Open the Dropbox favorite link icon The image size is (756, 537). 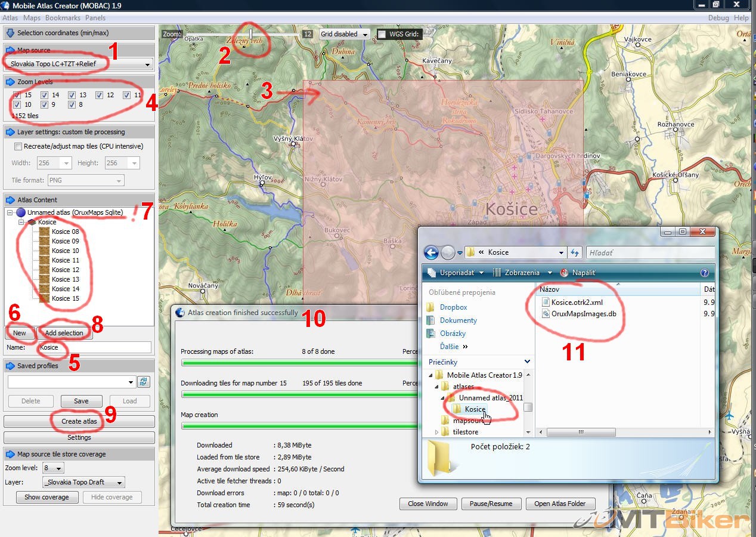point(430,307)
